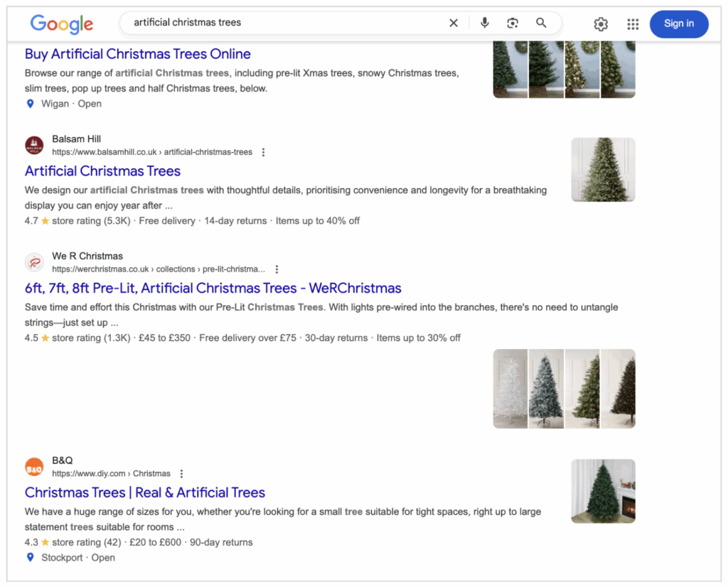
Task: Click the Balsam Hill site favicon
Action: [x=34, y=146]
